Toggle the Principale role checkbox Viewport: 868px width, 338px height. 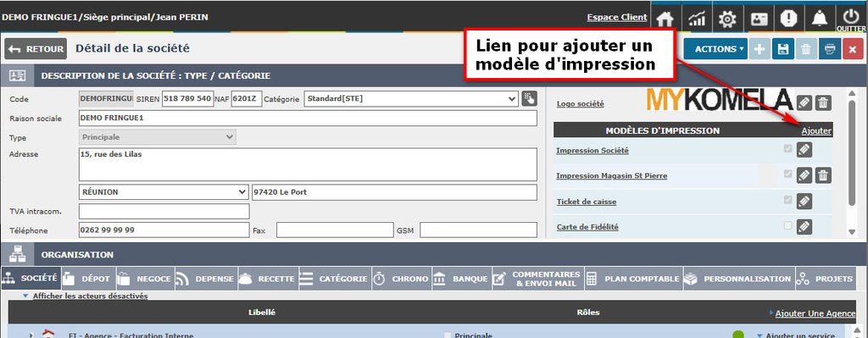(x=448, y=335)
